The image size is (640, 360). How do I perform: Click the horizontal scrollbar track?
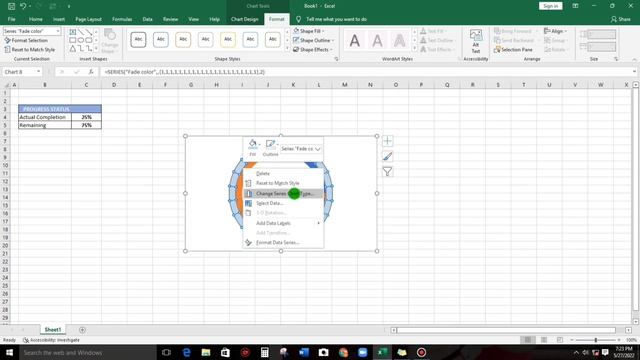506,330
